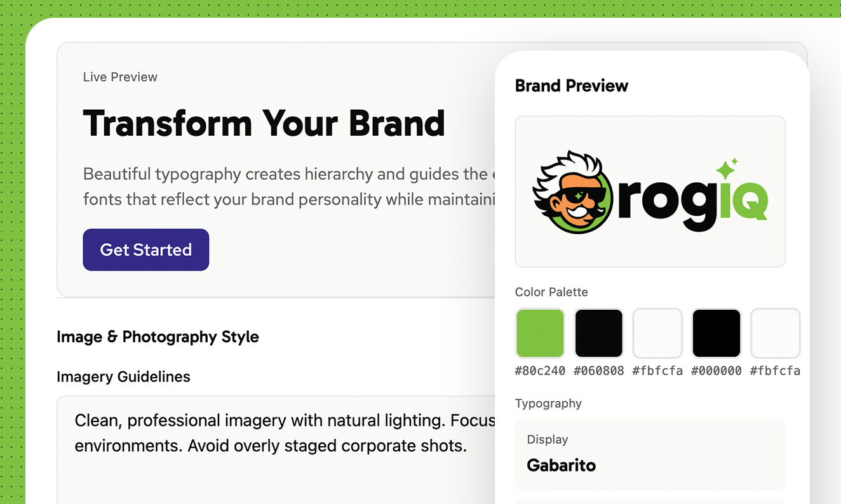
Task: Select the green #80c240 color swatch
Action: pos(539,333)
